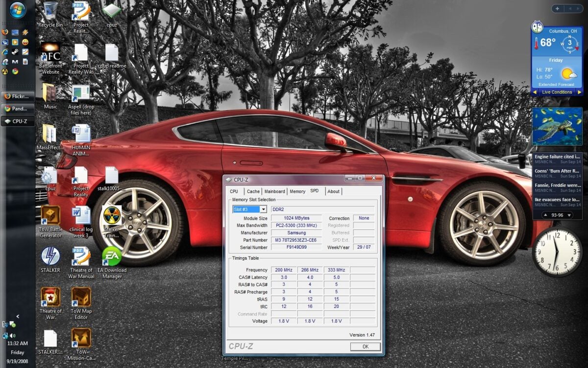Screen dimensions: 588x368
Task: Show hidden system tray icons arrow
Action: pyautogui.click(x=18, y=316)
